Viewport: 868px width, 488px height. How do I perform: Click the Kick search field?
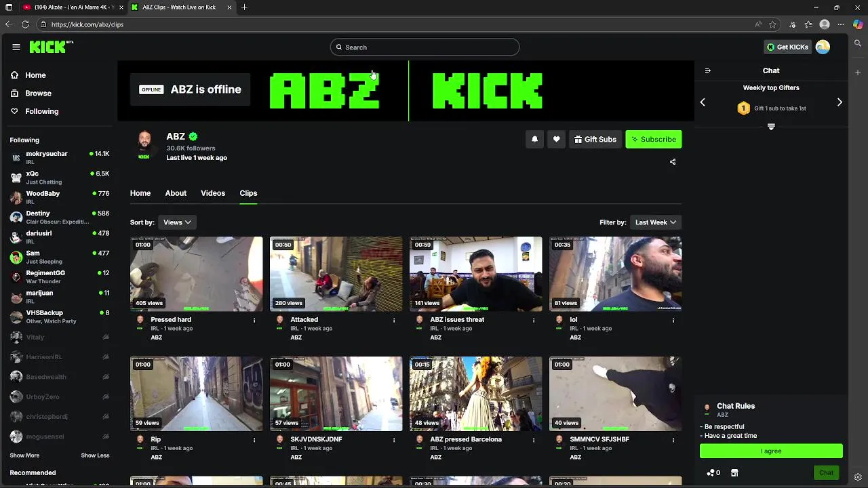tap(425, 47)
